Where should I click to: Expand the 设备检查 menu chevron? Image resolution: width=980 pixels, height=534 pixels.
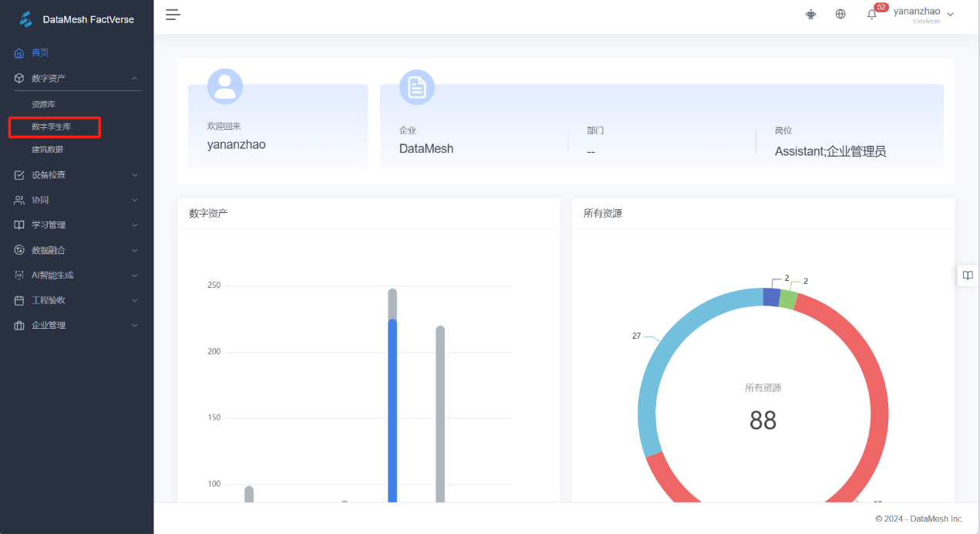134,175
